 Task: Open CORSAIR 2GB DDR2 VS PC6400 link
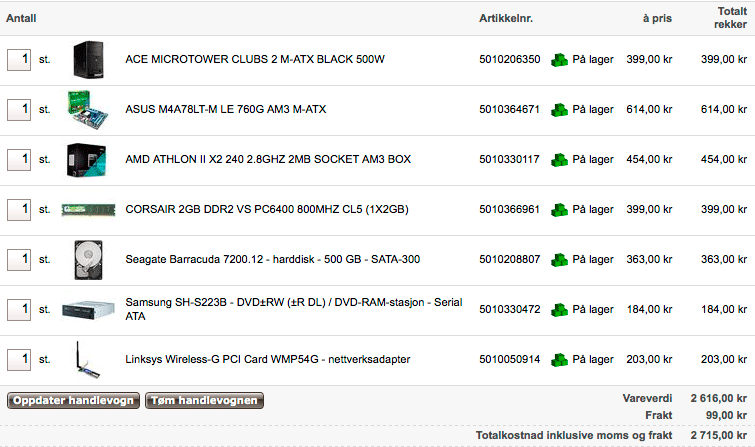pos(267,210)
